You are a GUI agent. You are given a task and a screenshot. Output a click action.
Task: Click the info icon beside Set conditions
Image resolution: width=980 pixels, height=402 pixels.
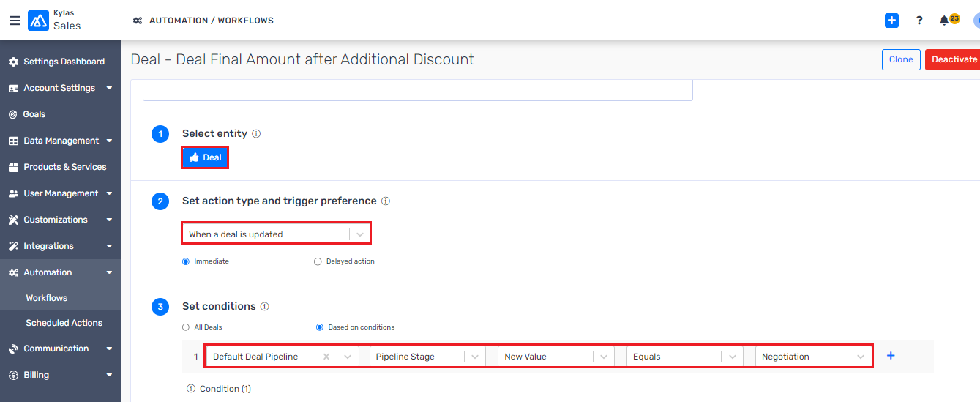pyautogui.click(x=265, y=307)
